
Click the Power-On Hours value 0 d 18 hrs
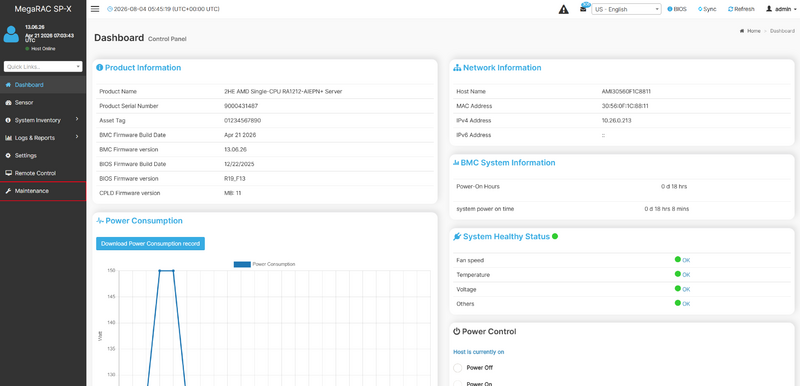(x=674, y=187)
